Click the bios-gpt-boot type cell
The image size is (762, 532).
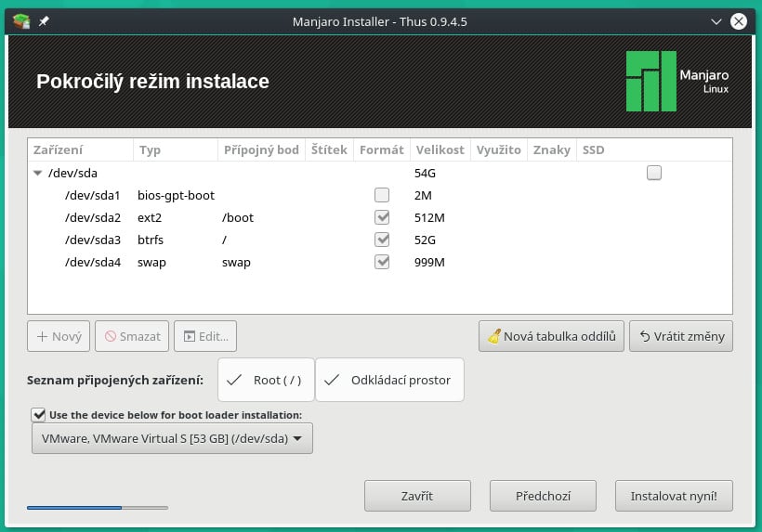(x=176, y=195)
